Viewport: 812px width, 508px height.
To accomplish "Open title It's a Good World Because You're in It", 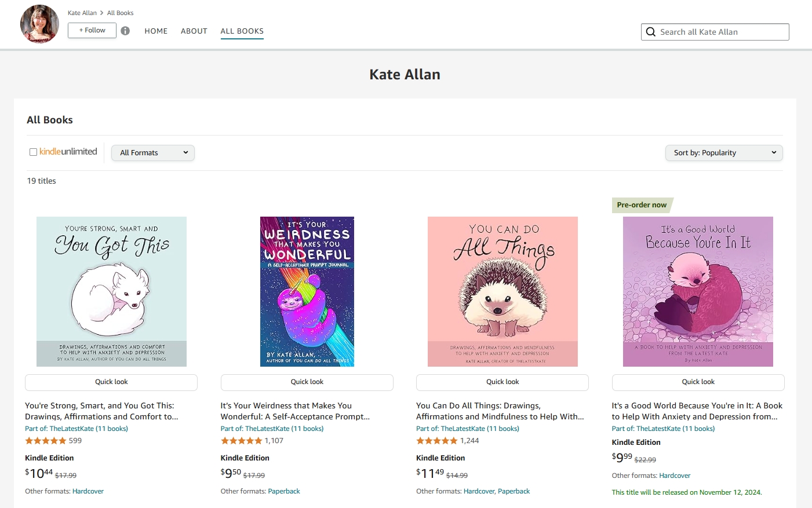I will pos(697,411).
